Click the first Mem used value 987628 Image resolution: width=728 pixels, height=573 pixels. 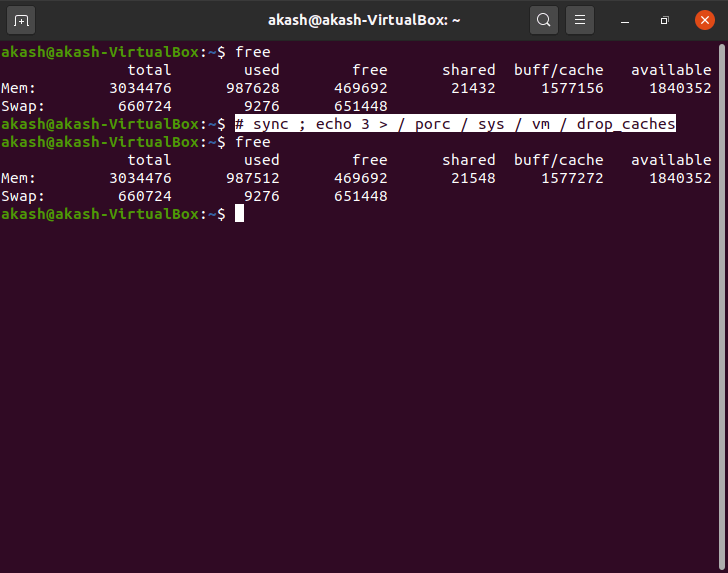[x=253, y=88]
